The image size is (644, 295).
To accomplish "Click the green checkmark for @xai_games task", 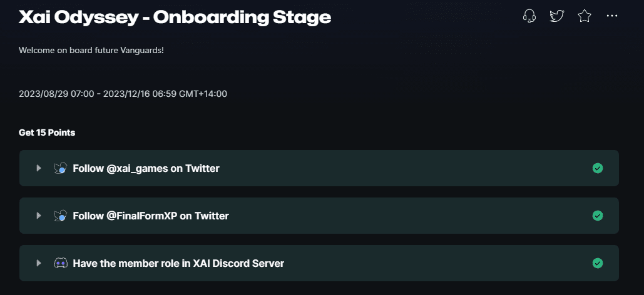I will click(x=598, y=168).
